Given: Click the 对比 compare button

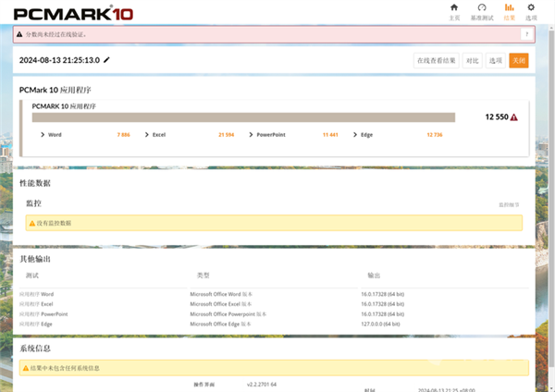Looking at the screenshot, I should tap(472, 60).
